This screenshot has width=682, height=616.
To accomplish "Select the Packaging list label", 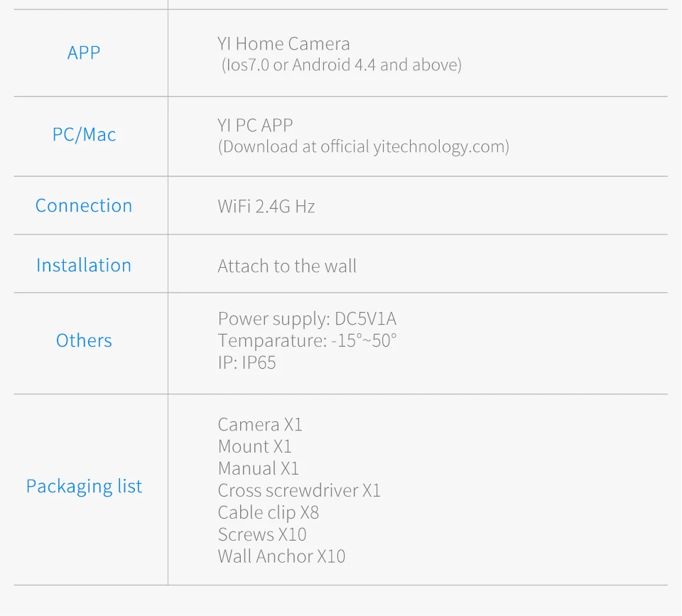I will (84, 487).
